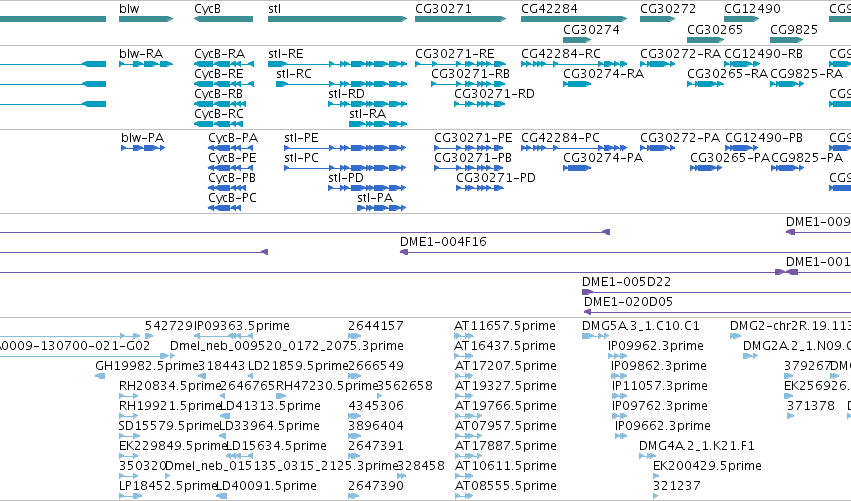Select the CycB-PA protein label

(x=233, y=138)
